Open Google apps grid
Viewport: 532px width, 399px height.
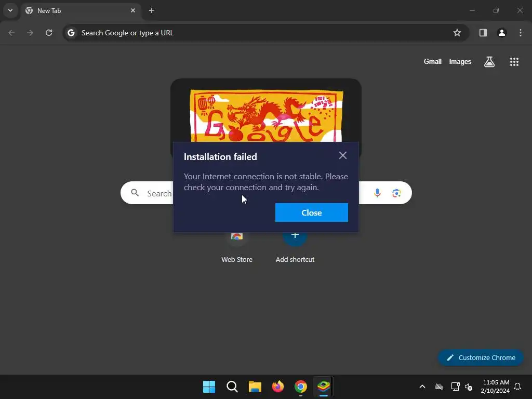coord(514,62)
